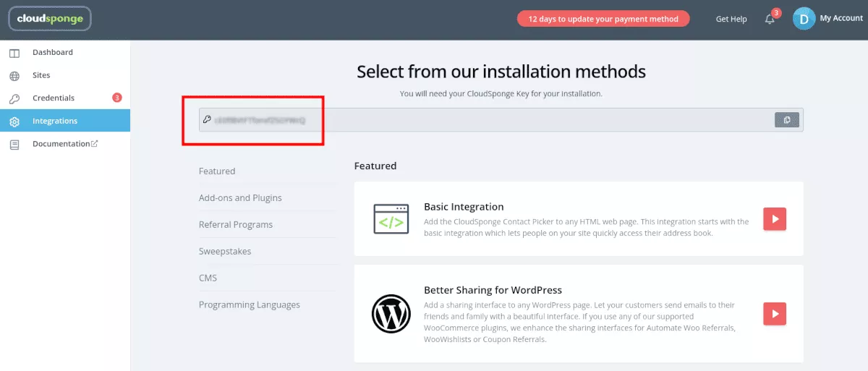
Task: Click the Basic Integration title
Action: 464,207
